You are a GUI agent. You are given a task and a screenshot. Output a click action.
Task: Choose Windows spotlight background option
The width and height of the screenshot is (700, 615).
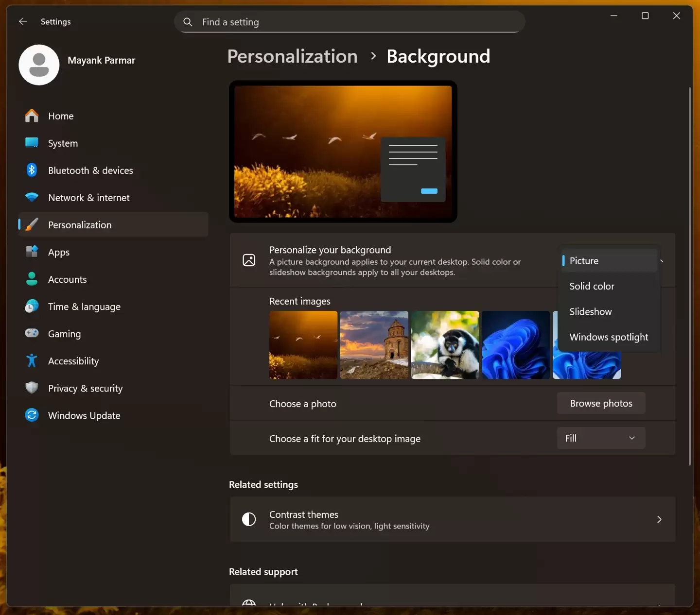click(x=609, y=337)
